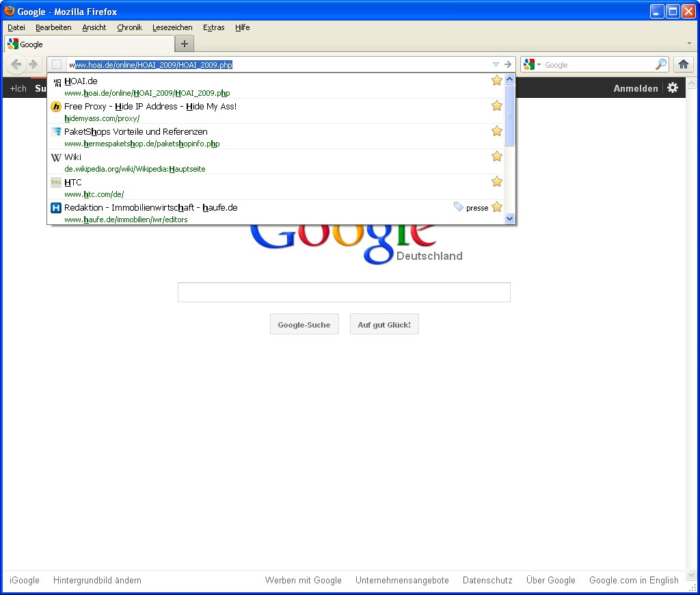Go back with the Back arrow button

point(16,64)
